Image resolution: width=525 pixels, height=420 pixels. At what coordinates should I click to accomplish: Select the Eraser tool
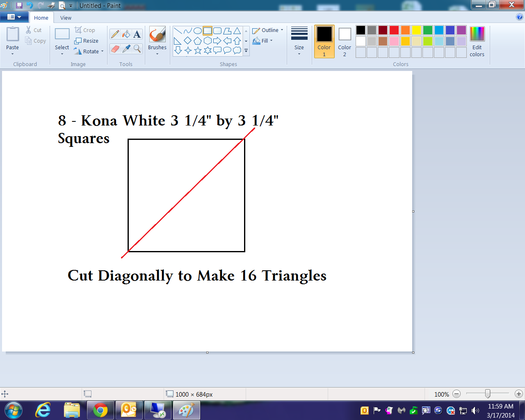point(115,48)
